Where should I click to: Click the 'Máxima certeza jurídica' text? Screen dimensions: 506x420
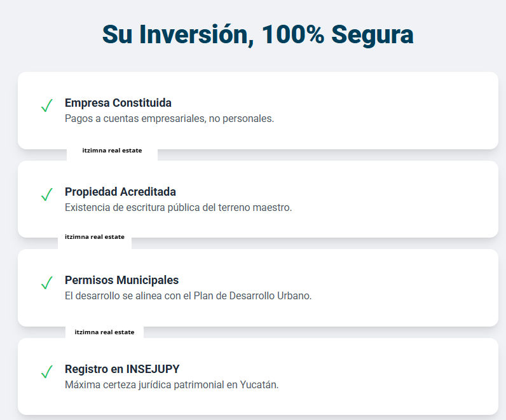pyautogui.click(x=118, y=385)
